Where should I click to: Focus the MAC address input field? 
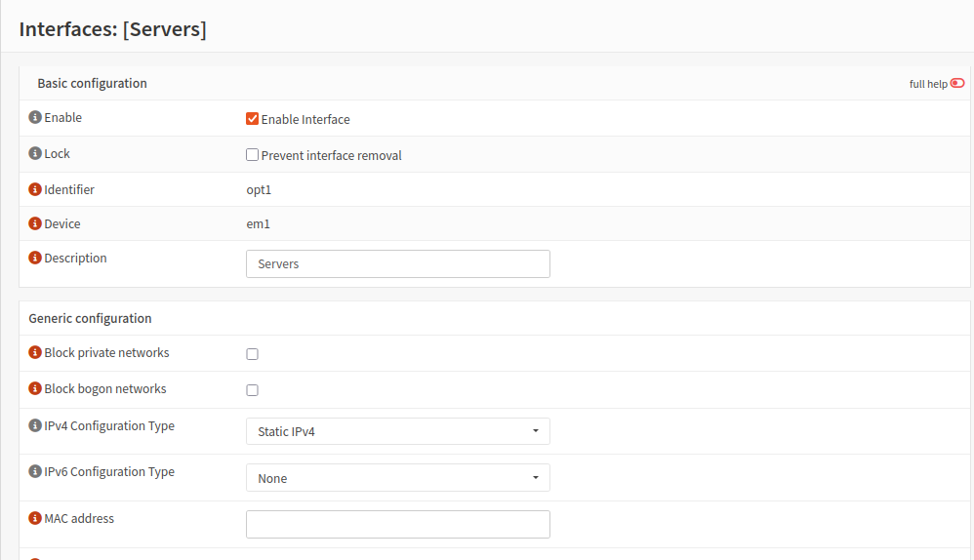click(397, 525)
